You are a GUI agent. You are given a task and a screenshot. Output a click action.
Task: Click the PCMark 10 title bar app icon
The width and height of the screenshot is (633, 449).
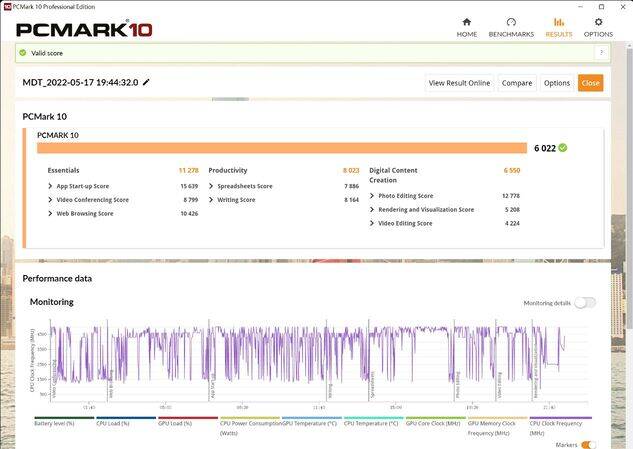[7, 6]
